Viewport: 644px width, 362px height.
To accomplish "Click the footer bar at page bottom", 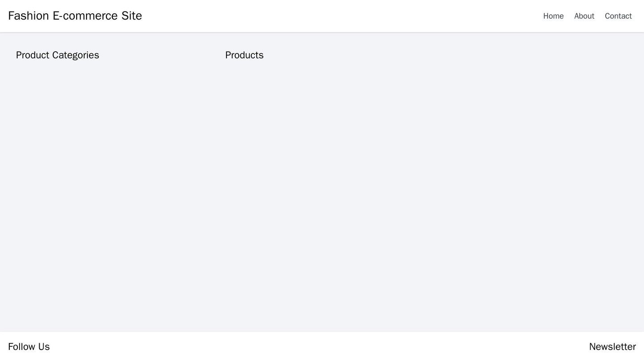I will coord(322,347).
